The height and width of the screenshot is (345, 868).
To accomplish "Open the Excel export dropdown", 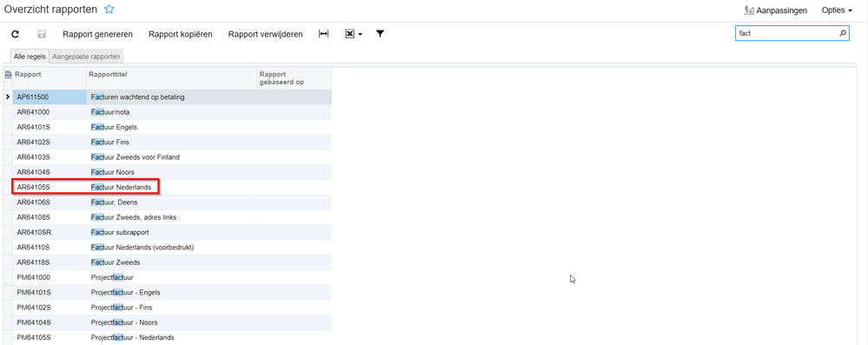I will [x=354, y=35].
